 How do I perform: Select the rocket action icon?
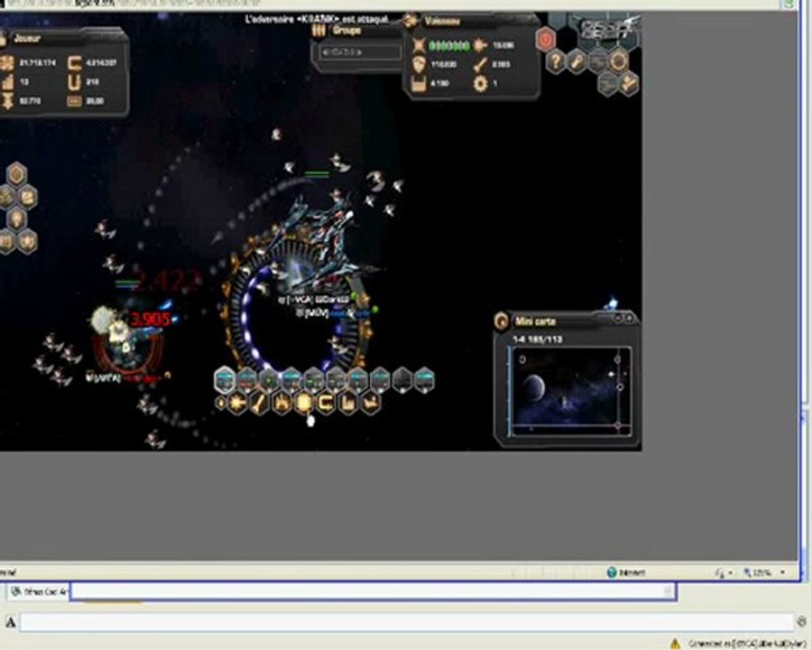tap(260, 403)
